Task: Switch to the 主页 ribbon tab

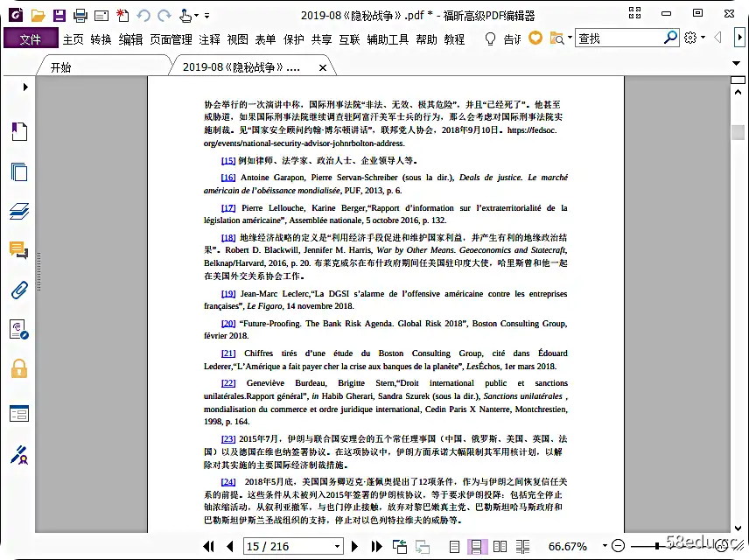Action: [73, 39]
